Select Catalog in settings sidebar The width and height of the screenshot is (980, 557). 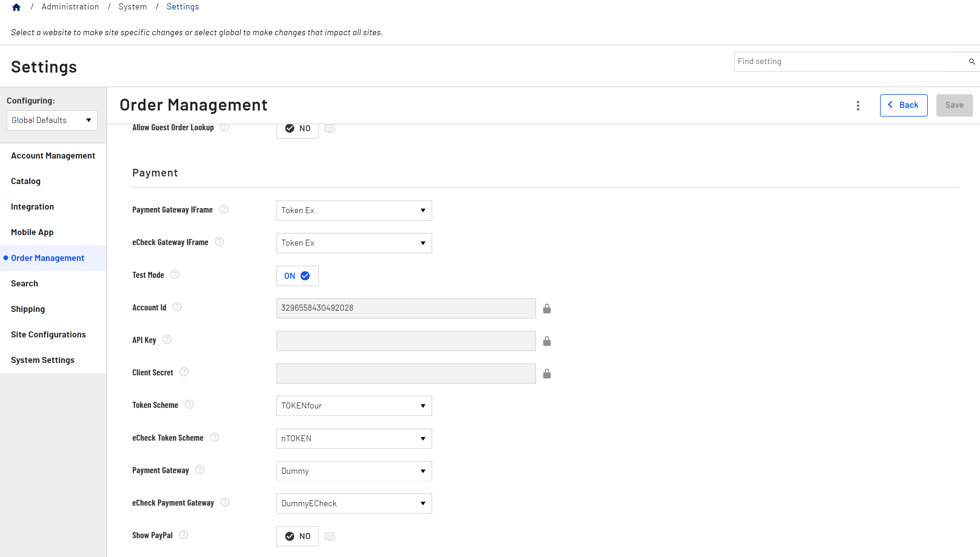click(x=53, y=181)
